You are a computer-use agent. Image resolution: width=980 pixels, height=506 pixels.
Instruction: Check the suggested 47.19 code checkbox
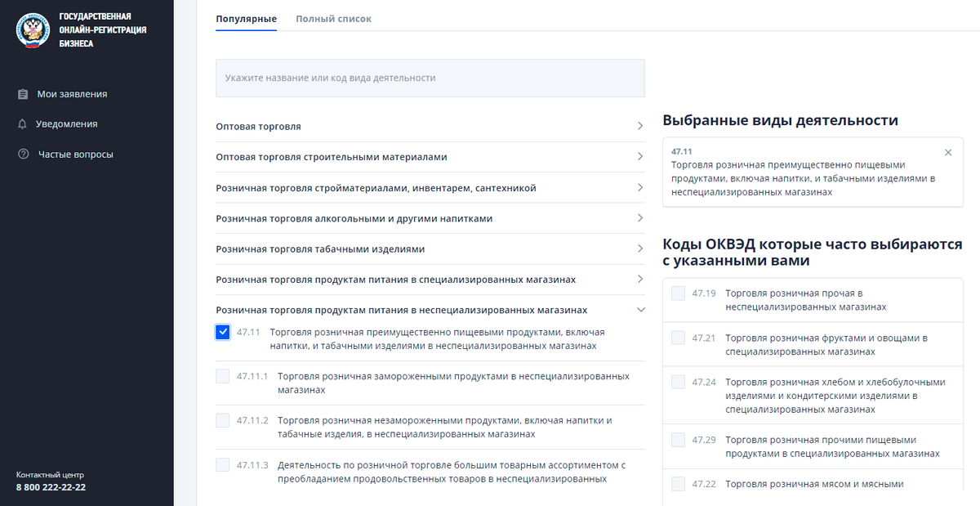pos(678,293)
